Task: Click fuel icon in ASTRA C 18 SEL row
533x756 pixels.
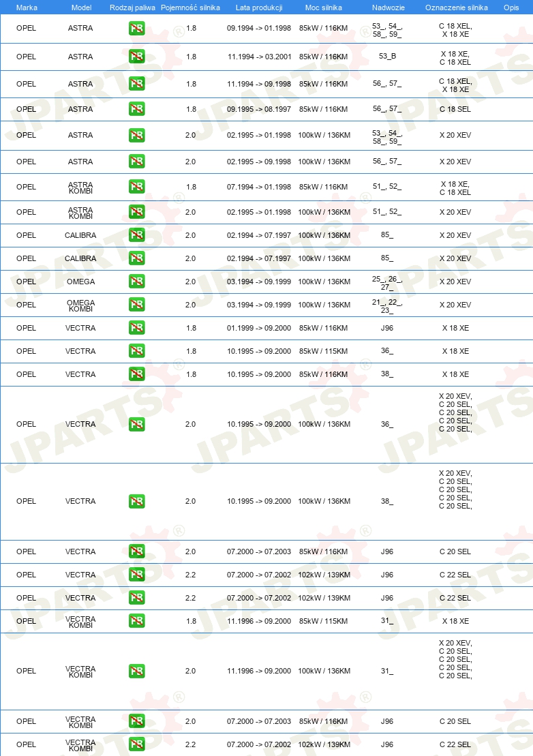Action: (x=137, y=109)
